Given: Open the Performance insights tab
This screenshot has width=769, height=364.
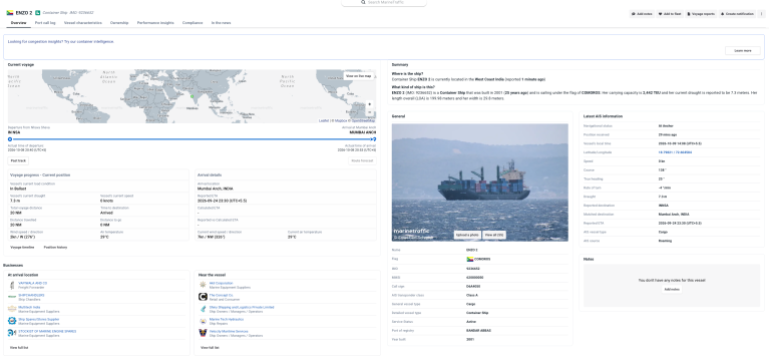Looking at the screenshot, I should [155, 23].
